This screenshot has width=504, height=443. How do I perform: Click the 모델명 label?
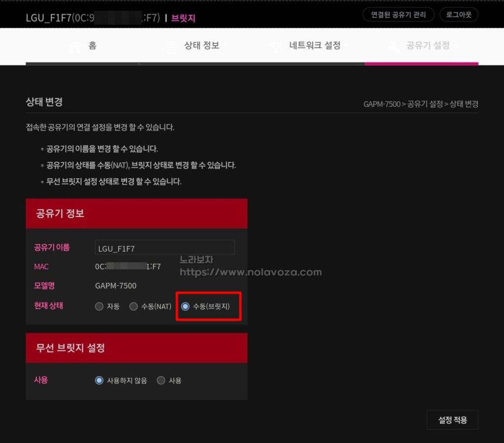pyautogui.click(x=44, y=285)
